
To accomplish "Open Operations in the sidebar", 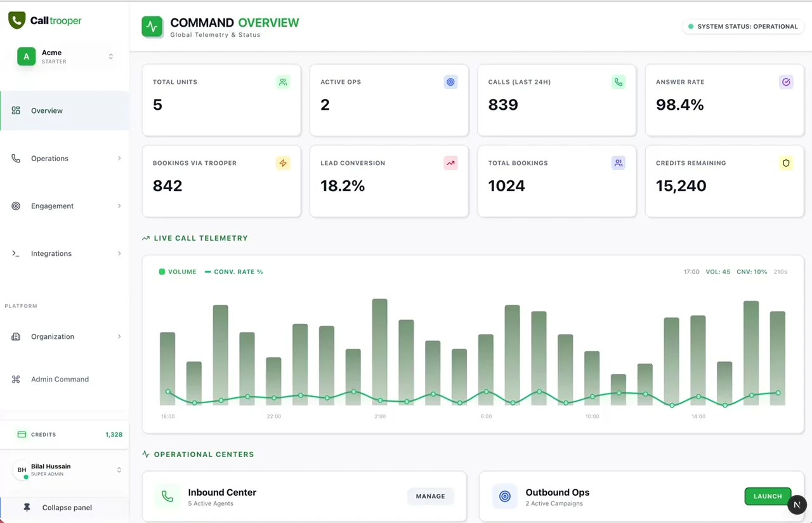I will point(65,158).
